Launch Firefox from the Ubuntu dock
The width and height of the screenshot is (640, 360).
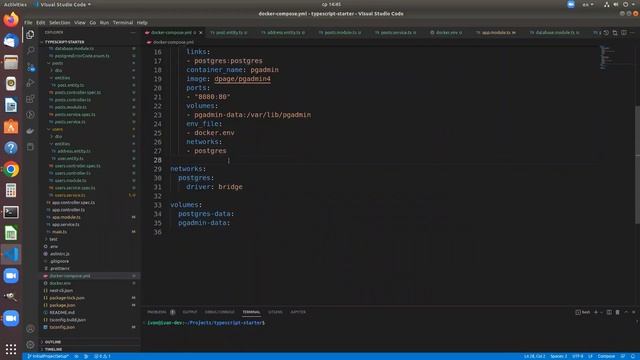pyautogui.click(x=11, y=20)
